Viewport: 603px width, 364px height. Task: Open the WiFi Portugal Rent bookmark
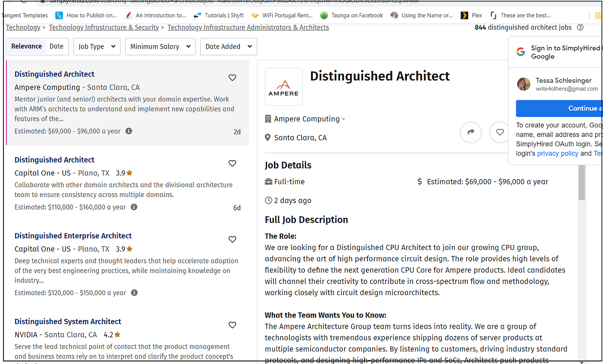(282, 15)
